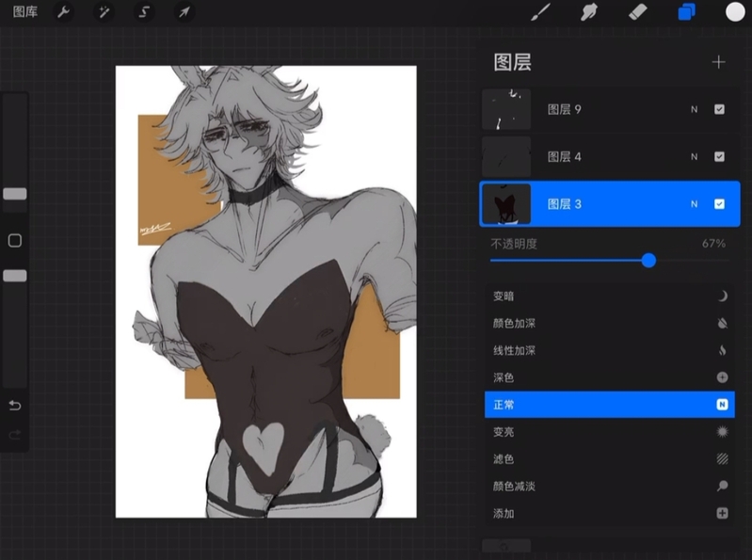
Task: Select the Smudge tool
Action: (x=589, y=12)
